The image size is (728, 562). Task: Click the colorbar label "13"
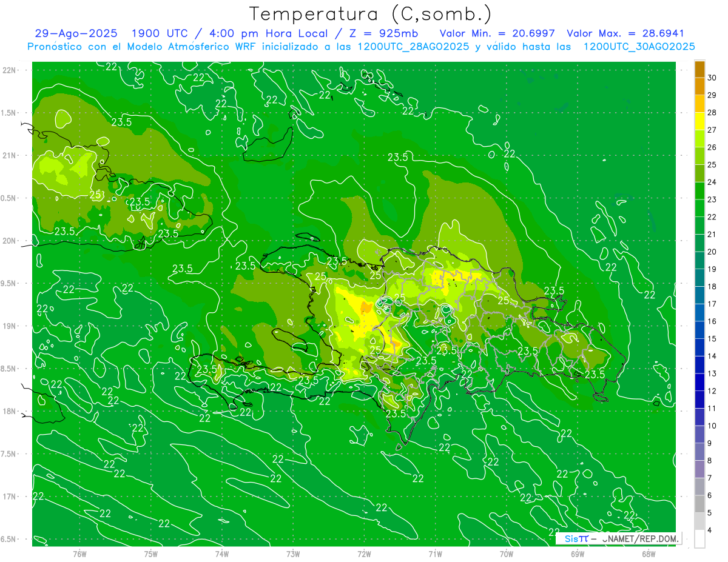(x=712, y=374)
